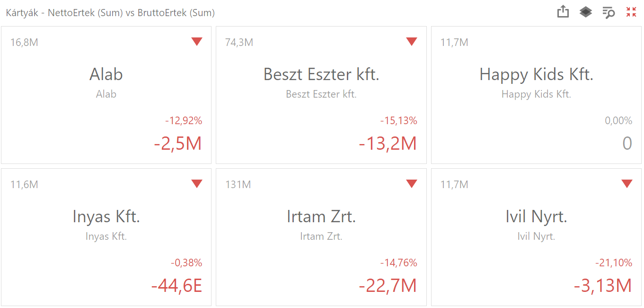Click the Happy Kids Kft. card title

(x=536, y=74)
